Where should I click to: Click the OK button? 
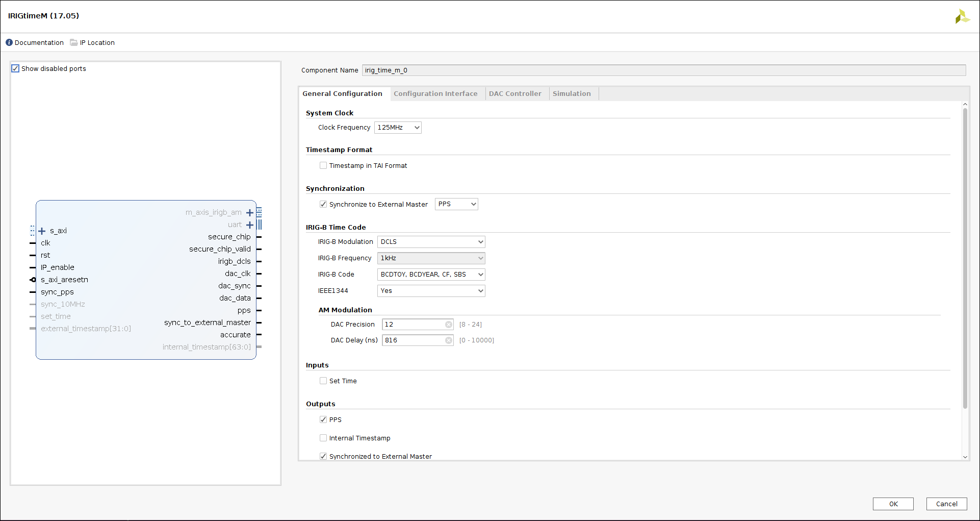(x=893, y=504)
